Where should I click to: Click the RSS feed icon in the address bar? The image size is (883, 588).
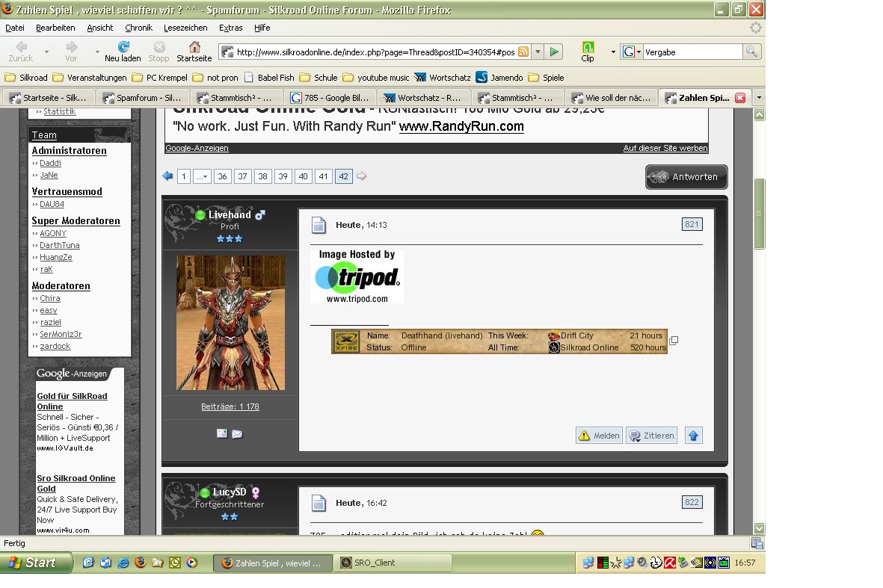pos(523,52)
